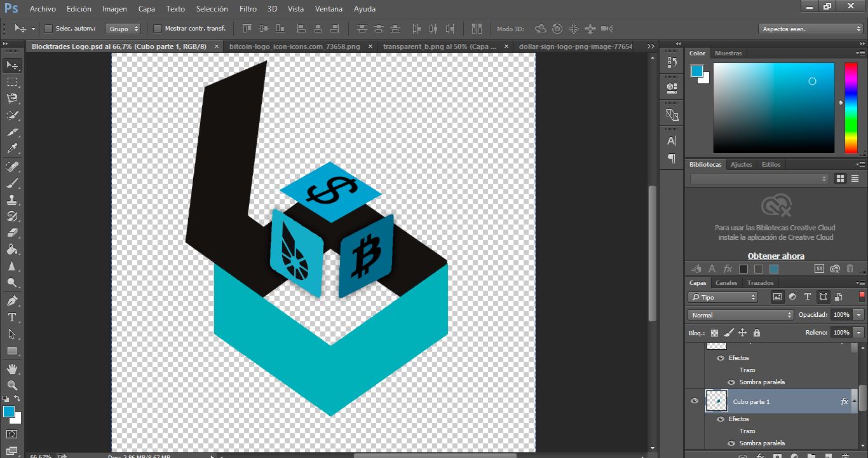
Task: Swap foreground and background colors
Action: tap(17, 399)
